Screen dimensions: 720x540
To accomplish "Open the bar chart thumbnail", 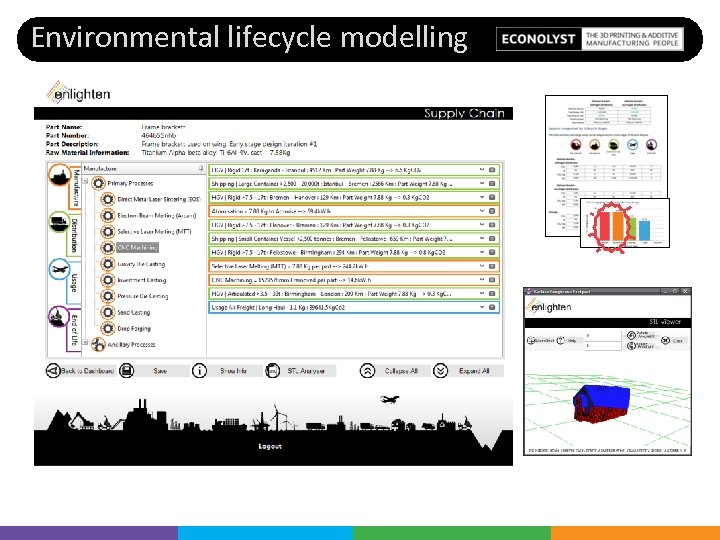I will (625, 223).
